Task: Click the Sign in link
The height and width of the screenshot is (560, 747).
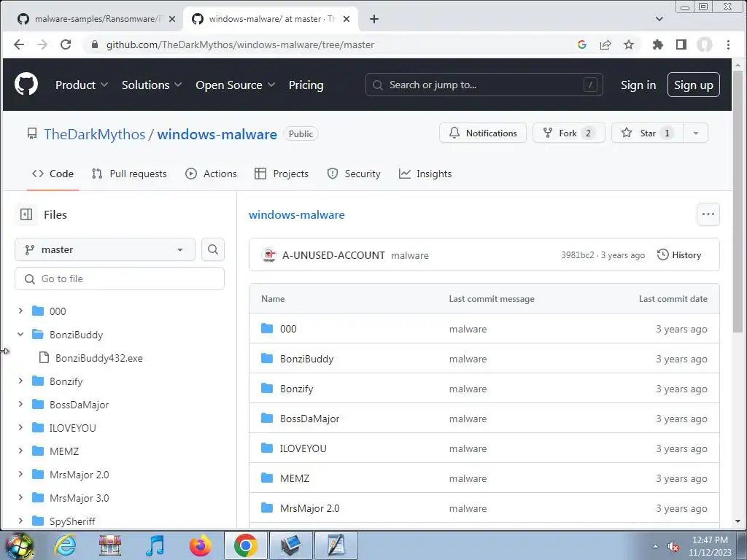Action: [638, 85]
